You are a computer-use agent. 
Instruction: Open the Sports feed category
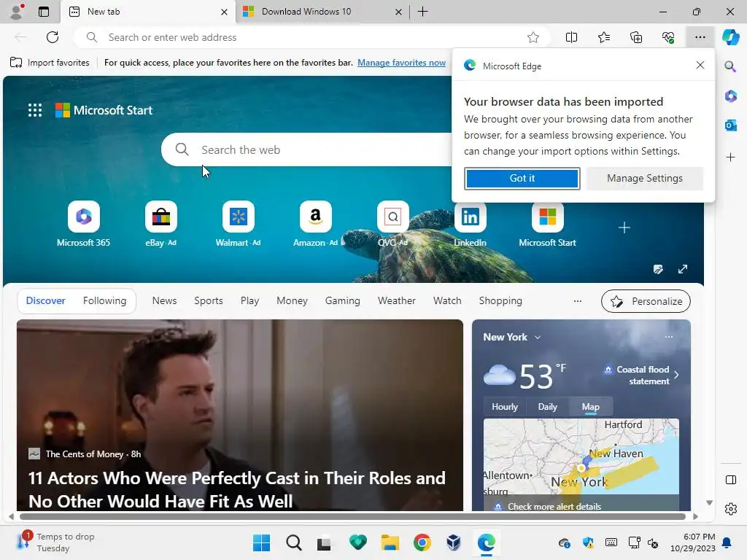pyautogui.click(x=208, y=300)
